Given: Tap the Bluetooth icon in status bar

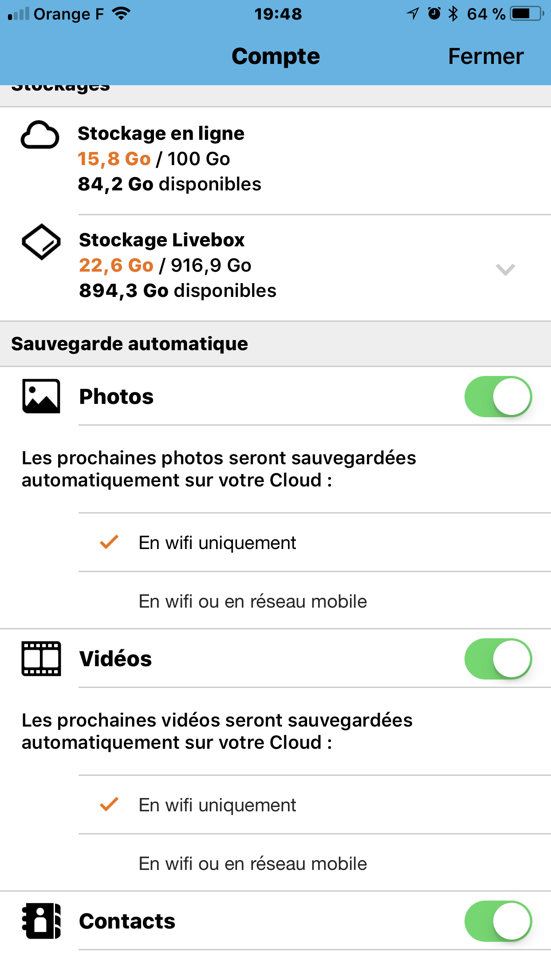Looking at the screenshot, I should click(453, 14).
